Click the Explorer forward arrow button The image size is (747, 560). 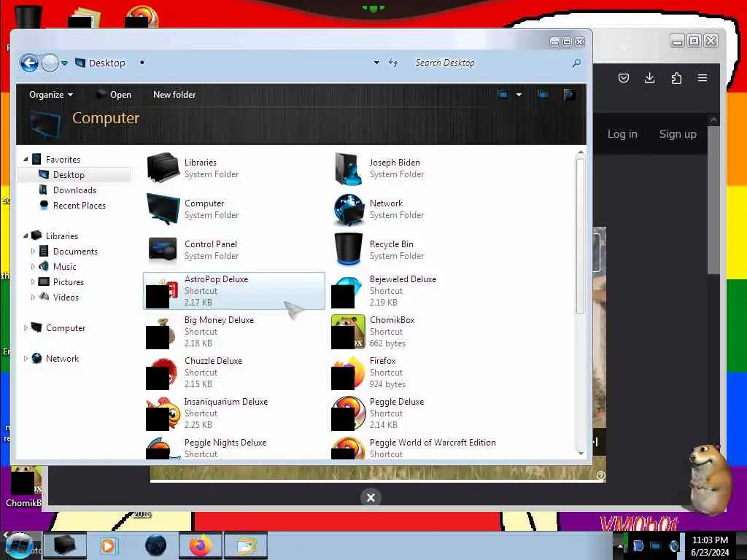pyautogui.click(x=50, y=63)
